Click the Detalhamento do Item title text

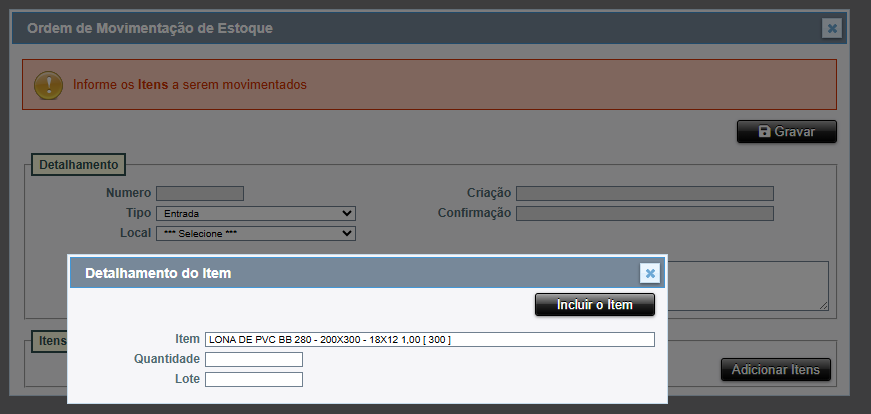(158, 273)
